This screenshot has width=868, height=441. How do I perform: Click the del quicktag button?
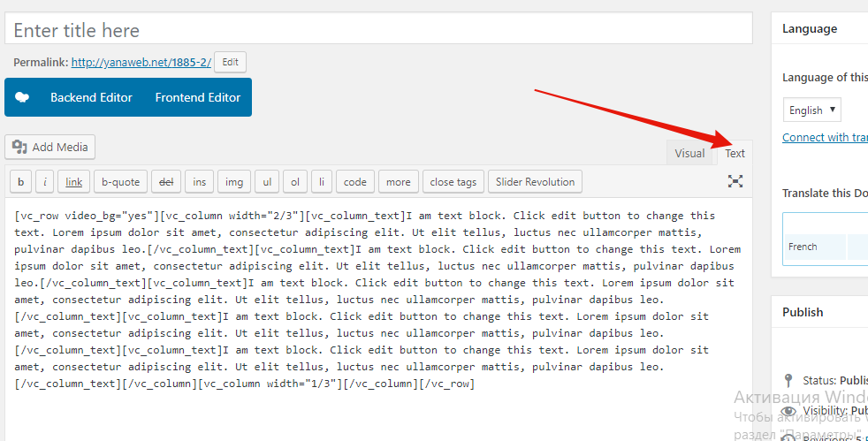coord(166,182)
